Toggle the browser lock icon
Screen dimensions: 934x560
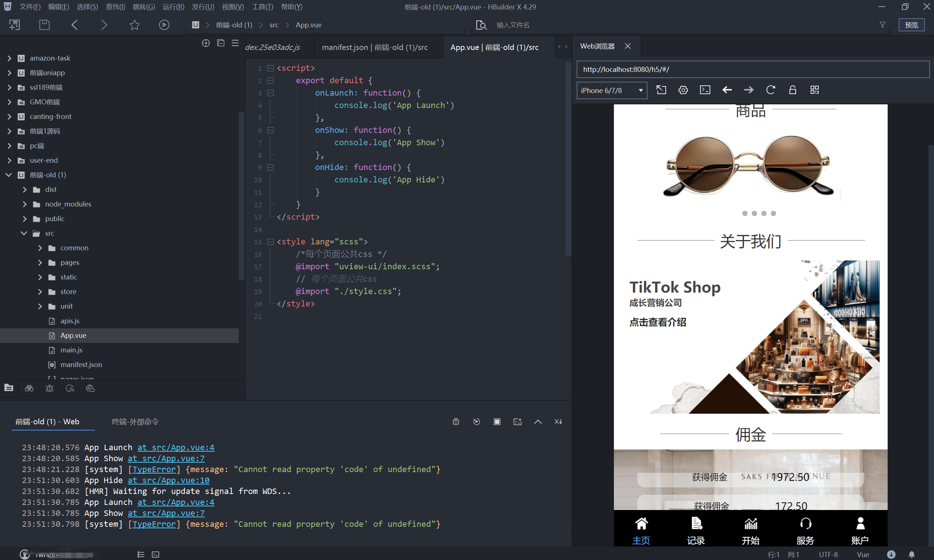point(792,90)
